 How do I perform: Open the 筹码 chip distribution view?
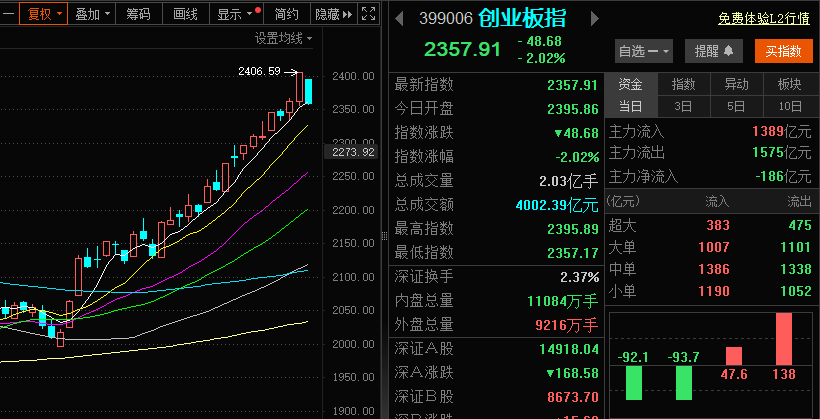(x=138, y=14)
